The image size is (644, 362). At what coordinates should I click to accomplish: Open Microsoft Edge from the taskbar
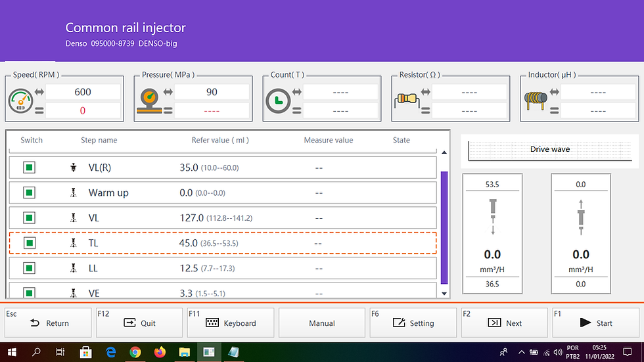pos(110,352)
